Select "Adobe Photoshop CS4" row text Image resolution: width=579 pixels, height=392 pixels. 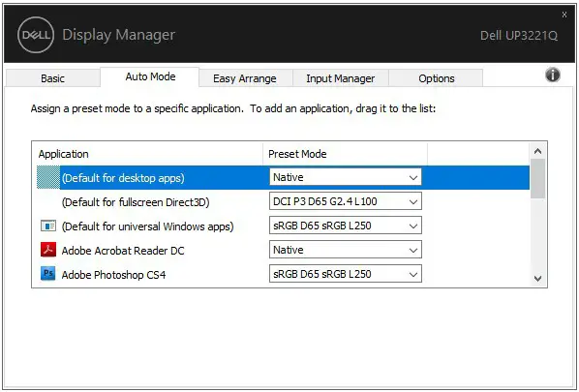[113, 275]
